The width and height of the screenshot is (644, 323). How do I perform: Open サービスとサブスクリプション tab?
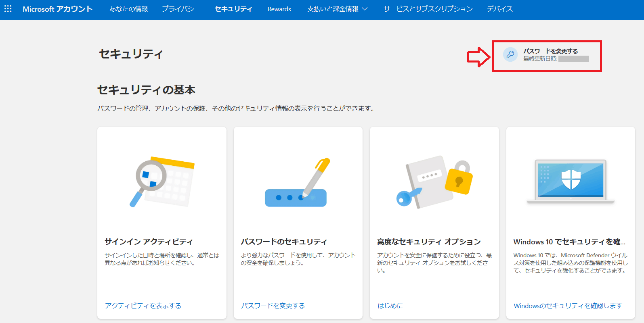(428, 9)
